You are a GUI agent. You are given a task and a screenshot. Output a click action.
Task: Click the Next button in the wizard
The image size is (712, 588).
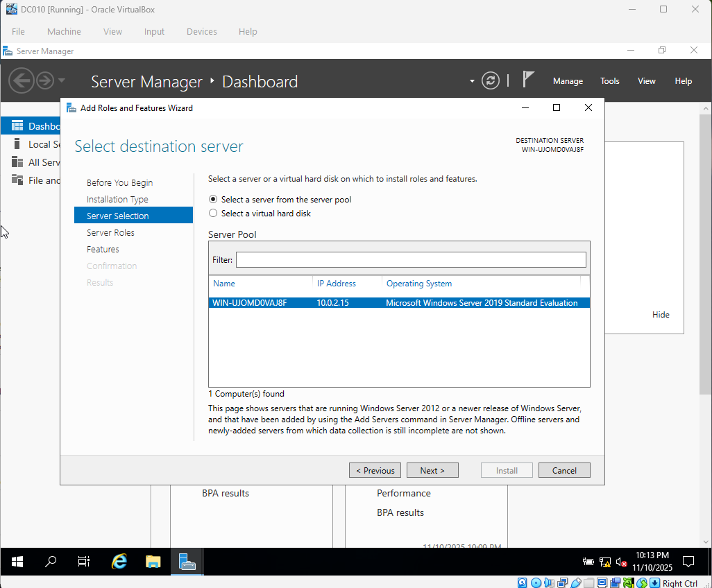(432, 470)
